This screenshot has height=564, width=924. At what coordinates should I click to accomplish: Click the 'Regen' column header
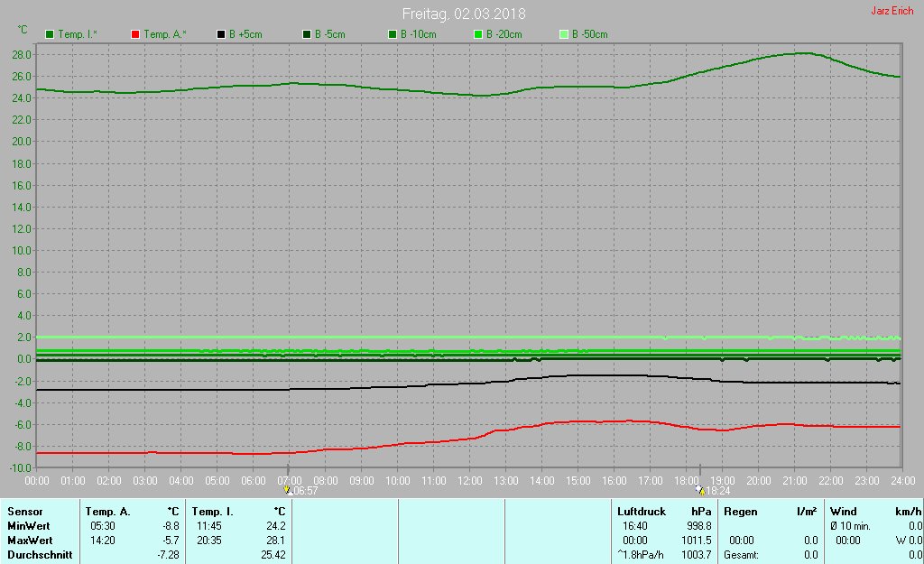tap(740, 512)
